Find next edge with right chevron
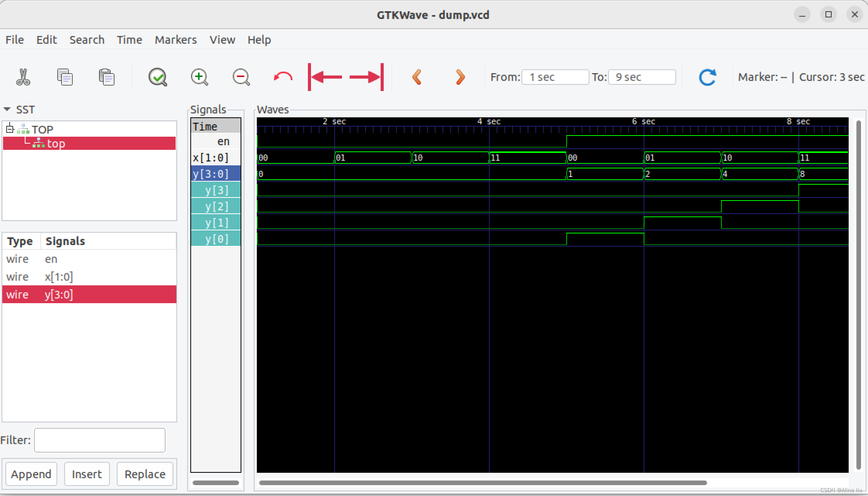Screen dimensions: 868x496 460,77
